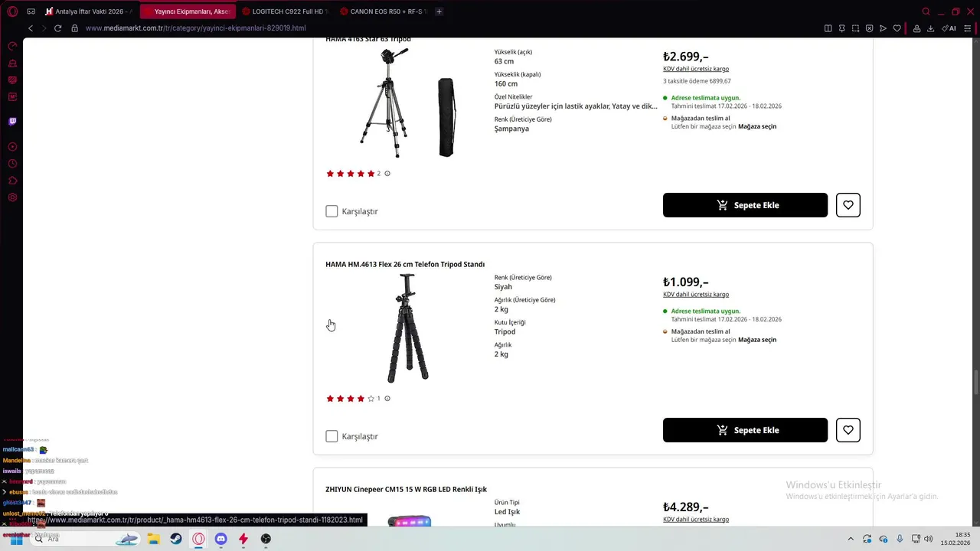Screen dimensions: 980x551
Task: Open OBS Studio from the taskbar
Action: 266,539
